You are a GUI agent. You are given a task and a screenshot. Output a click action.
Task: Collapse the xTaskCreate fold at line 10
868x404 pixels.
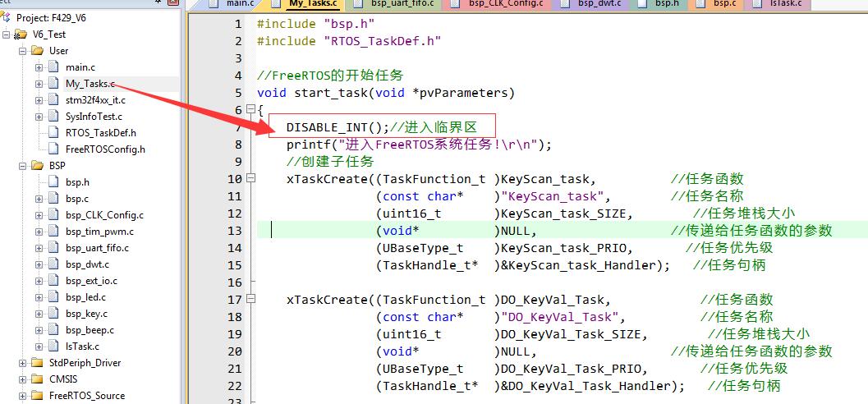coord(250,178)
